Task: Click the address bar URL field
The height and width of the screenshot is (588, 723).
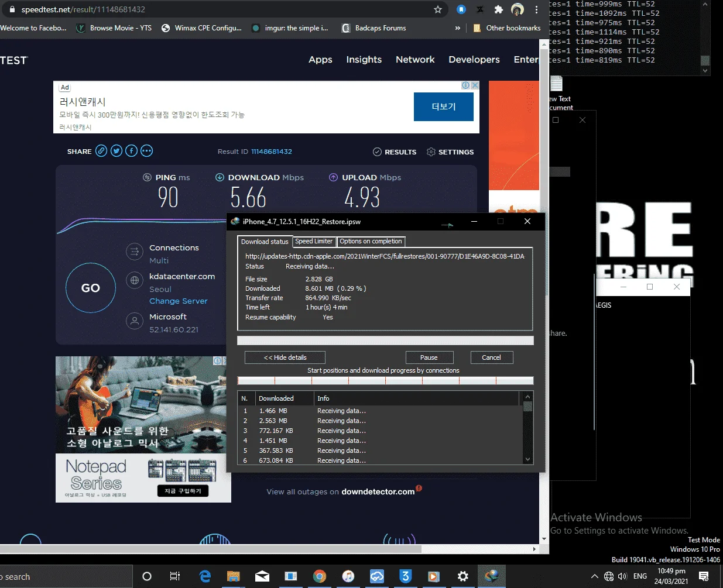Action: point(222,9)
